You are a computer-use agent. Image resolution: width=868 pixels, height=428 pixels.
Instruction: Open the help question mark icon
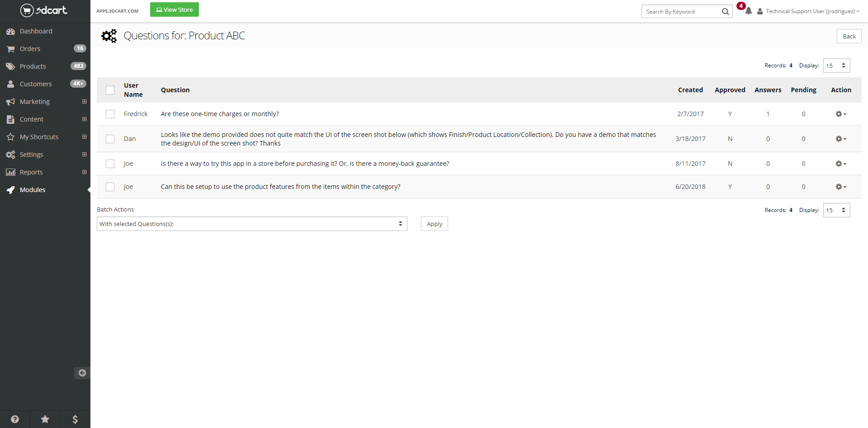coord(15,419)
